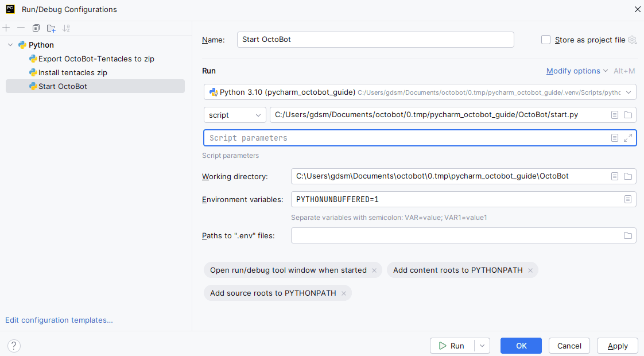This screenshot has width=644, height=356.
Task: Open the Python interpreter dropdown
Action: [x=629, y=92]
